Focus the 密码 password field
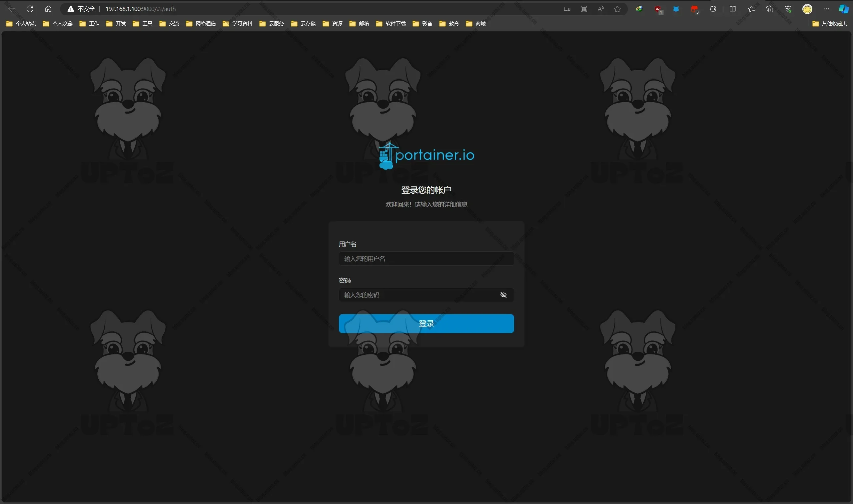Image resolution: width=853 pixels, height=504 pixels. 426,295
